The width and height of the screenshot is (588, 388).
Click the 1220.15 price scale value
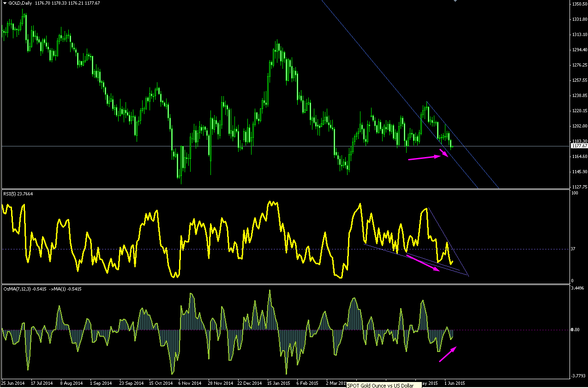pos(579,111)
